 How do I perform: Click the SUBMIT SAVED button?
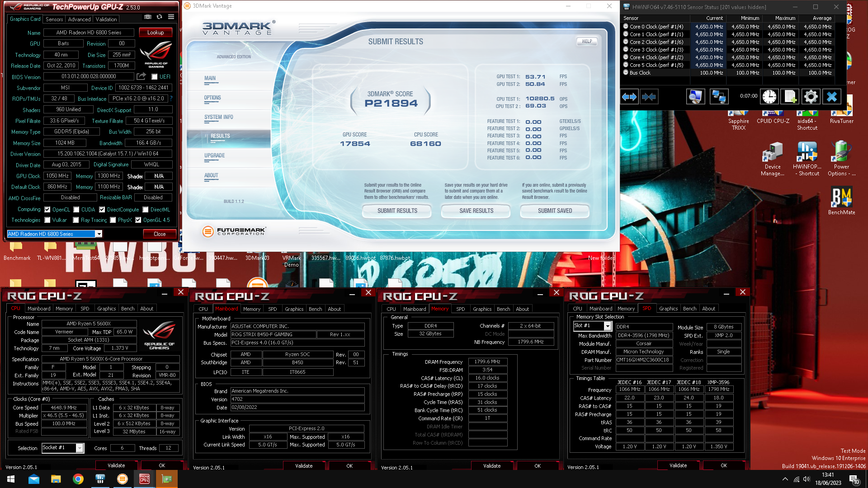pos(555,211)
